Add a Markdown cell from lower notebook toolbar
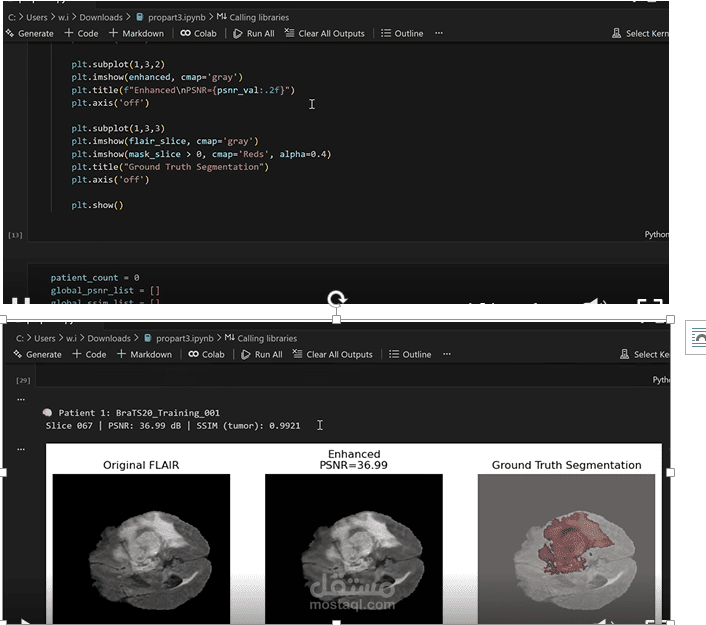Viewport: 706px width, 625px height. pos(145,354)
